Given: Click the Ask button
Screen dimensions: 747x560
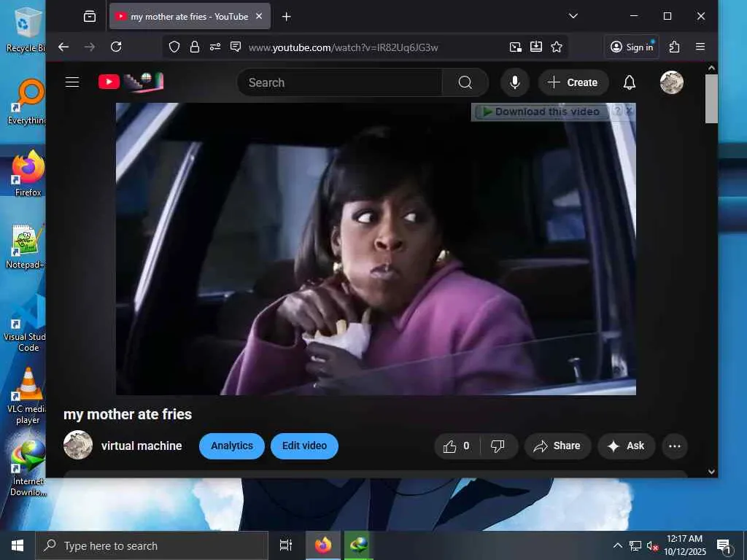Looking at the screenshot, I should tap(627, 446).
